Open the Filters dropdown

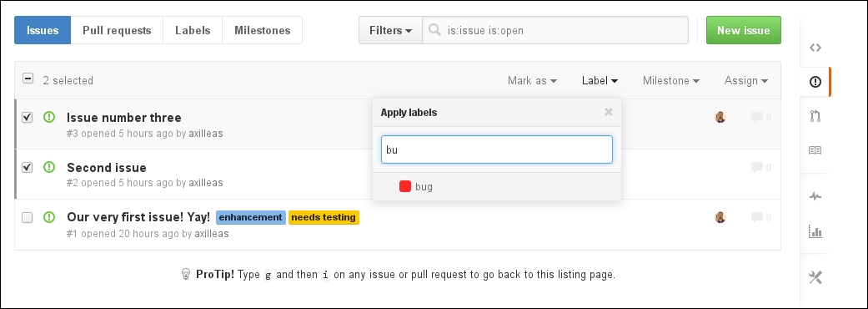pos(390,31)
